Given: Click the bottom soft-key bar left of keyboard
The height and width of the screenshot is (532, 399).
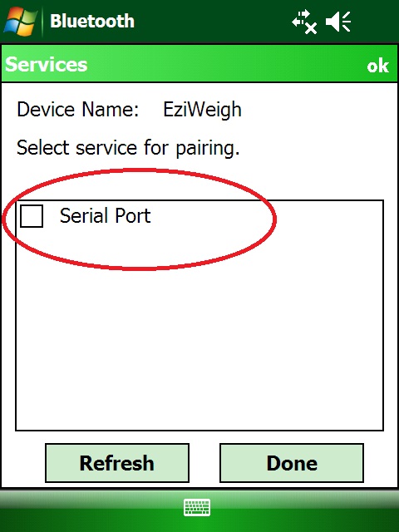Looking at the screenshot, I should pyautogui.click(x=91, y=509).
